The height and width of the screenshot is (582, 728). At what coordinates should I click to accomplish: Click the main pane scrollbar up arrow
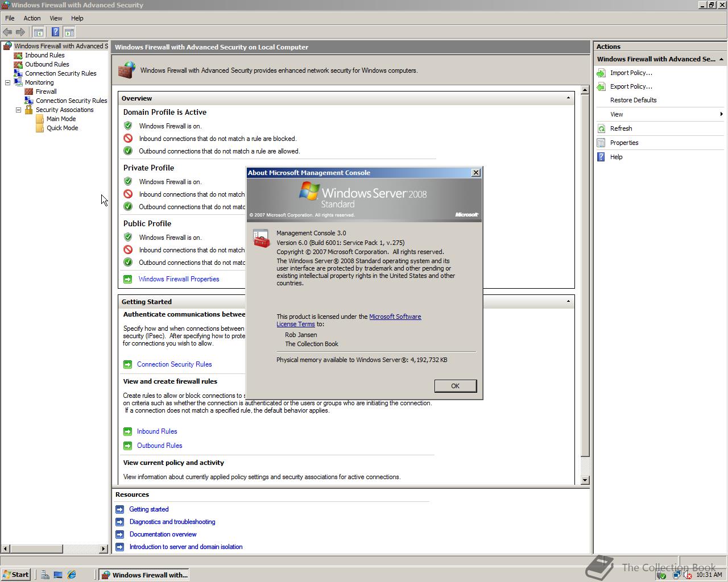[x=585, y=90]
